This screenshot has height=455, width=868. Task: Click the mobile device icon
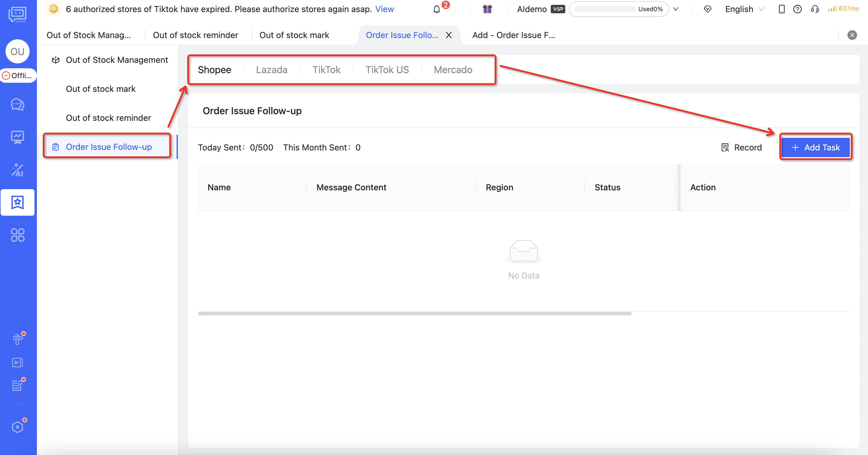782,9
